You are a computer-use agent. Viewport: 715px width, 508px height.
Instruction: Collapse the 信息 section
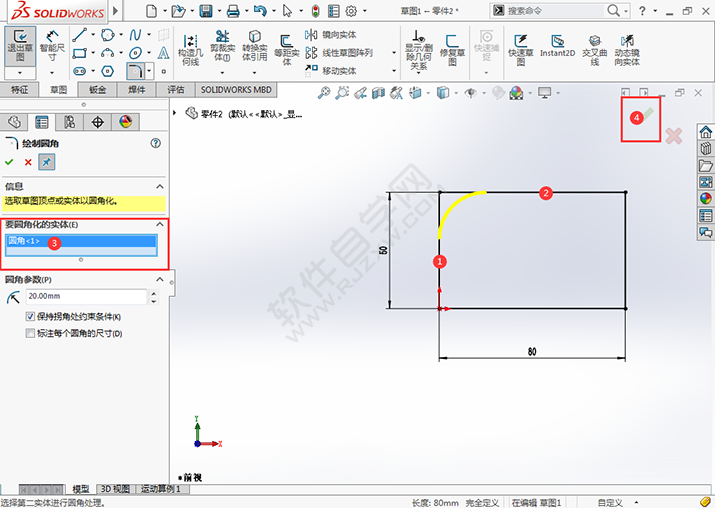(159, 186)
